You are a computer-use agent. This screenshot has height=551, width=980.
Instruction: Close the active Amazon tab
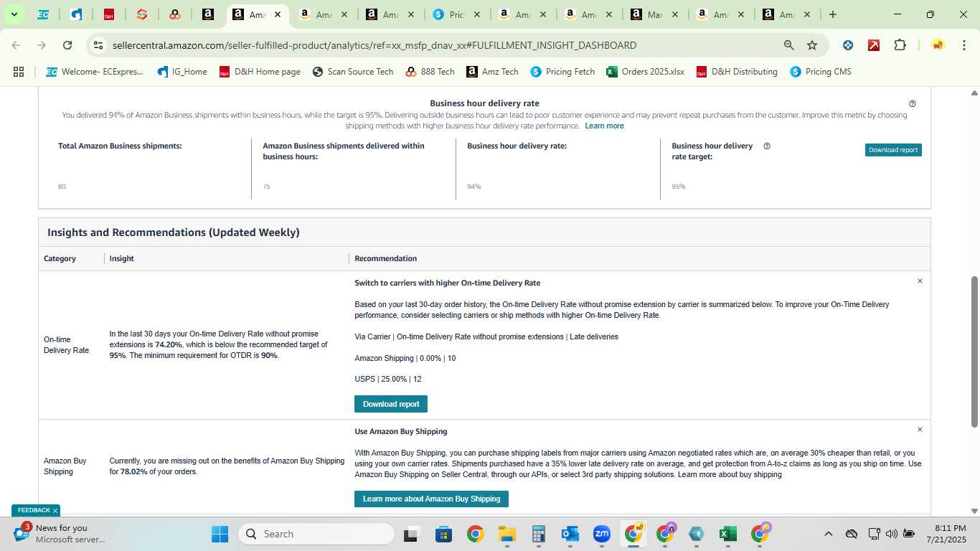278,14
